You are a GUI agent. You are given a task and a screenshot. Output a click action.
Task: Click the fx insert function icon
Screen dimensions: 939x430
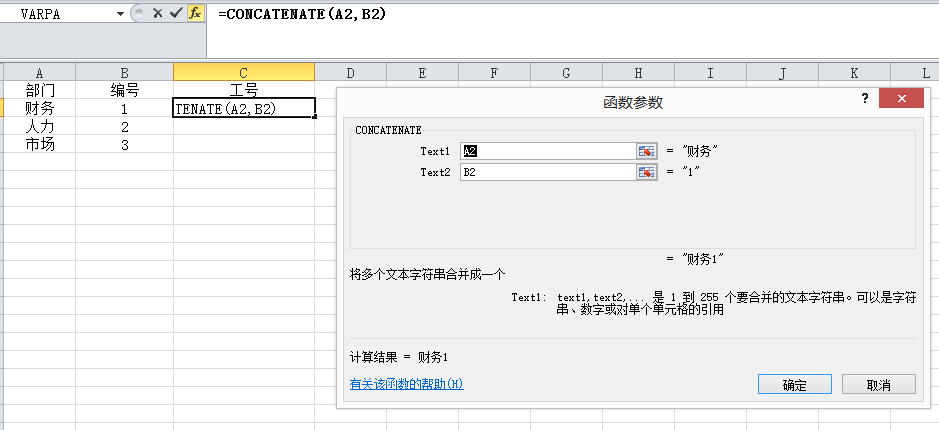(x=195, y=13)
